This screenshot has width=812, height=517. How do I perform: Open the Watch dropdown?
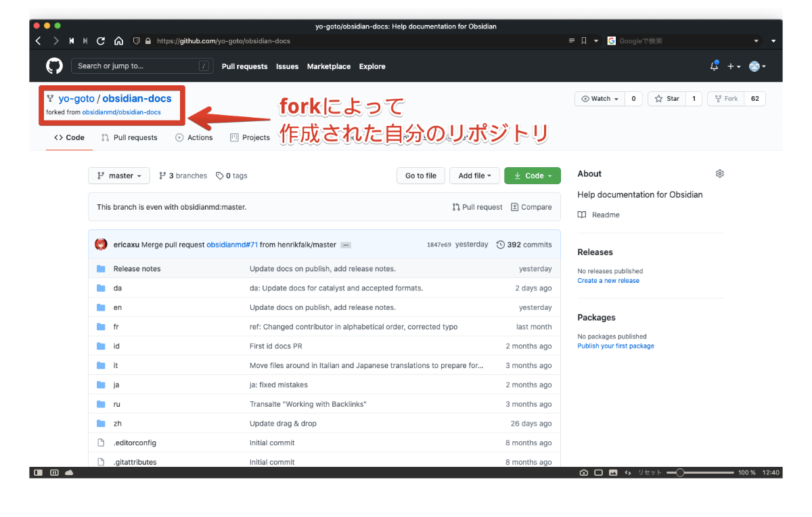(x=600, y=99)
